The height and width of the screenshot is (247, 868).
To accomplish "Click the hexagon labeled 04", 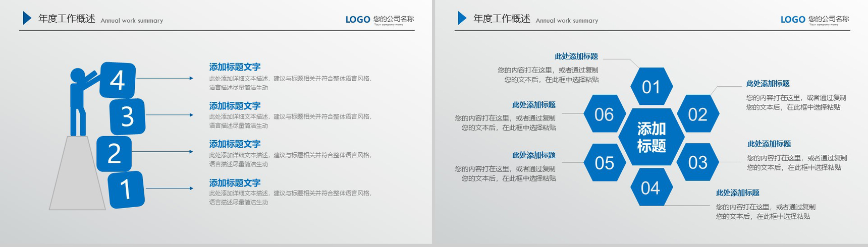I will click(x=650, y=188).
